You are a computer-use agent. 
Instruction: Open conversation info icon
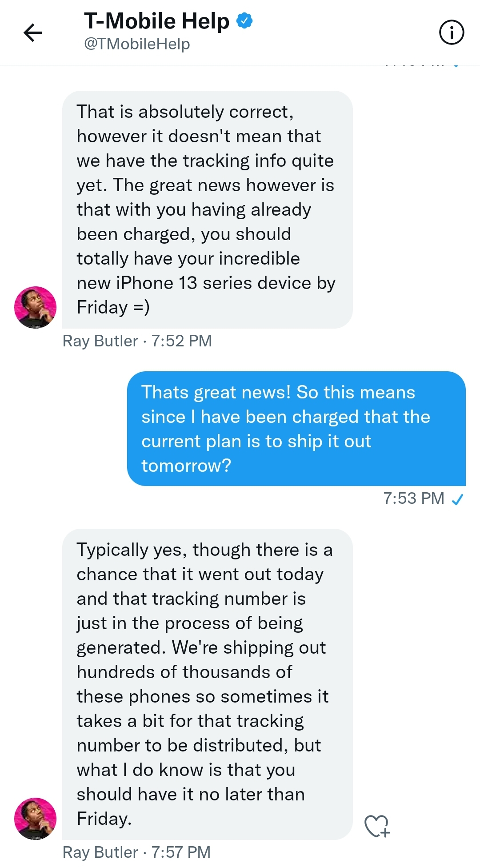[452, 32]
